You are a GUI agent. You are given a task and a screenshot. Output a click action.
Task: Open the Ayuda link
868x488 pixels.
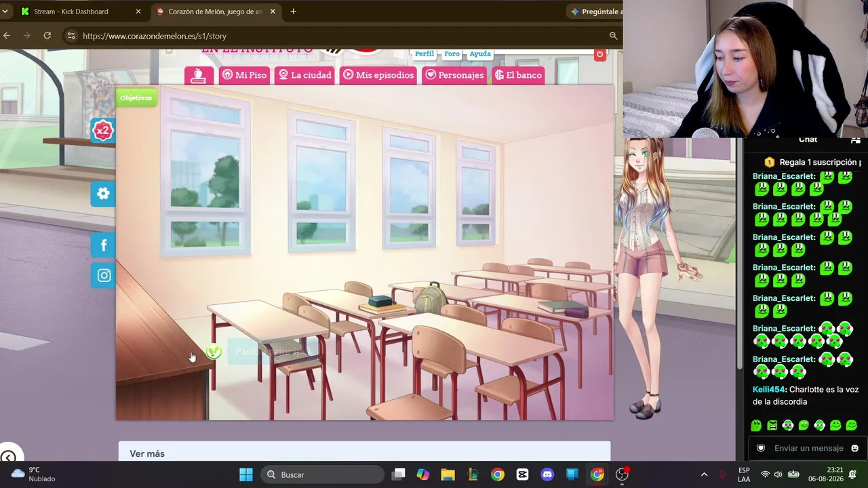click(x=480, y=54)
